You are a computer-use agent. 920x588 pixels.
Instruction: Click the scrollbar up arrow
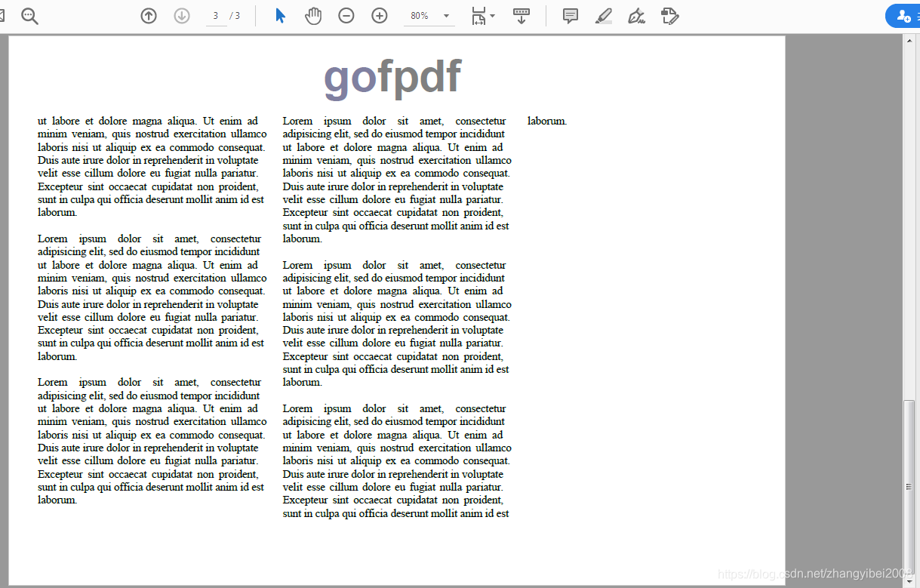coord(909,39)
